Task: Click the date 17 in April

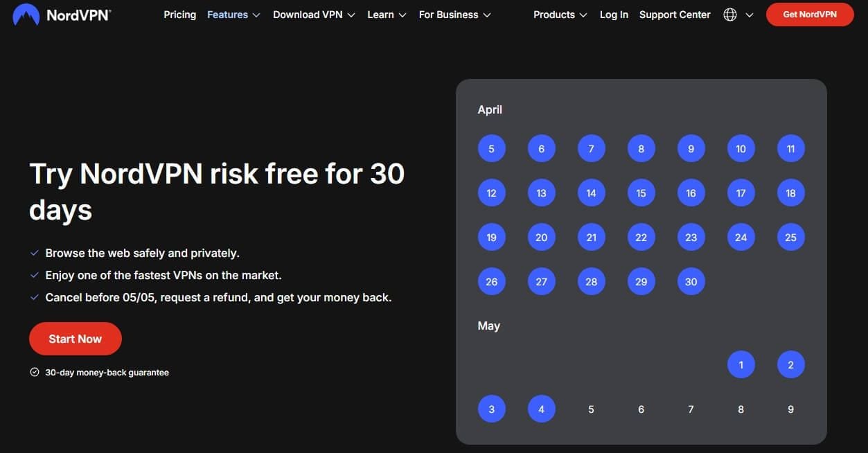Action: point(741,193)
